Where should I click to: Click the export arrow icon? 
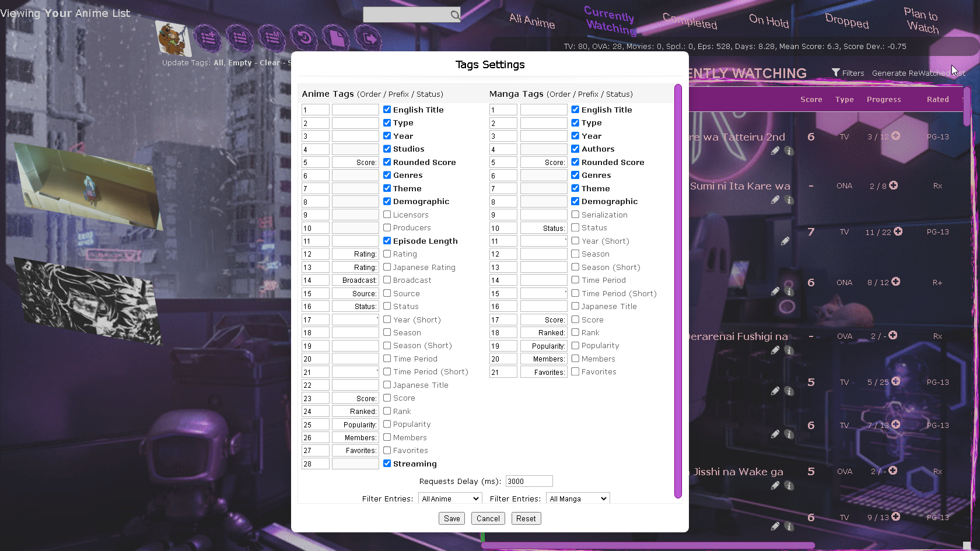pos(368,38)
